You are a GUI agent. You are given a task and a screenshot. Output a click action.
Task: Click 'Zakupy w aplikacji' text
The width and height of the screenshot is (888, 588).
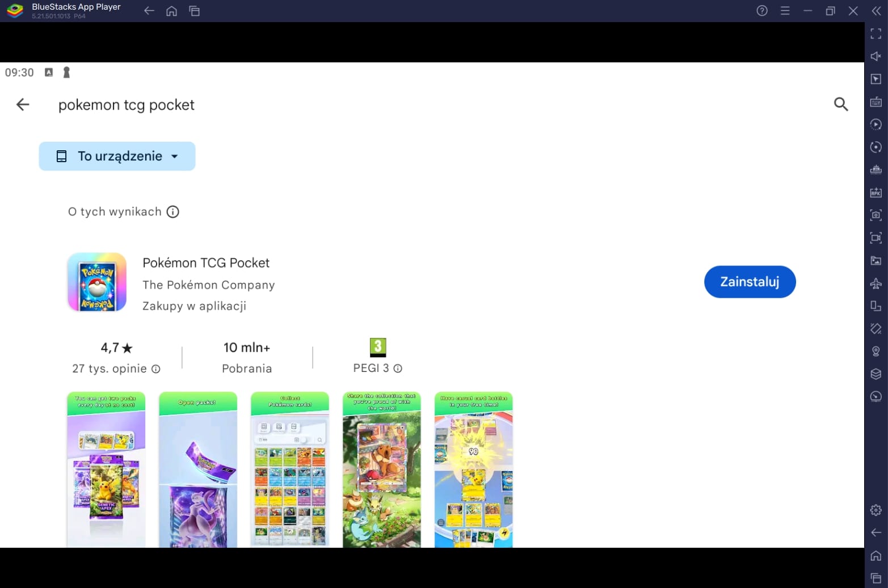coord(194,306)
